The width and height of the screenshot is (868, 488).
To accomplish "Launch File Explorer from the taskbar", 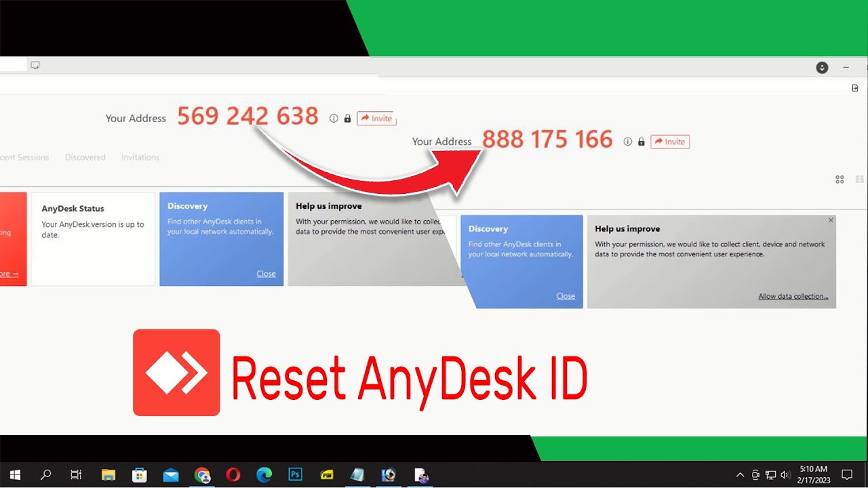I will (108, 474).
